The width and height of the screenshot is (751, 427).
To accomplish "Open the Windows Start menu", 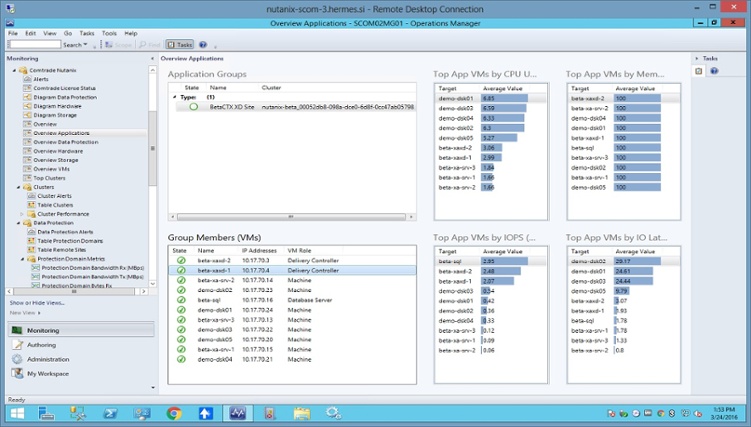I will click(x=17, y=413).
